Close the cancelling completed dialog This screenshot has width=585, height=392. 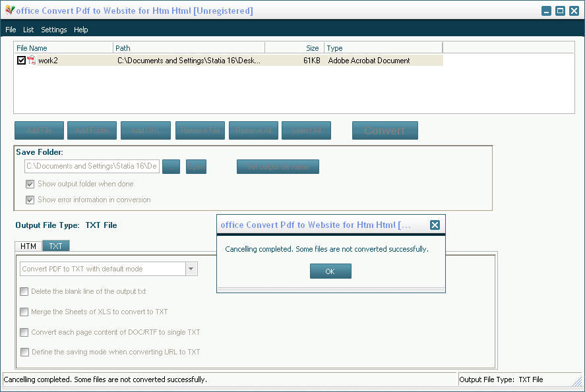point(435,225)
